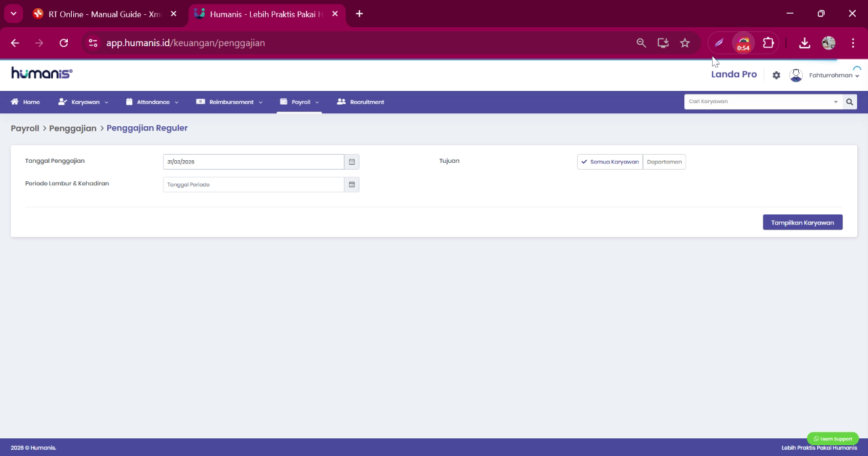Open browser zoom magnifier icon
The height and width of the screenshot is (456, 868).
point(641,43)
